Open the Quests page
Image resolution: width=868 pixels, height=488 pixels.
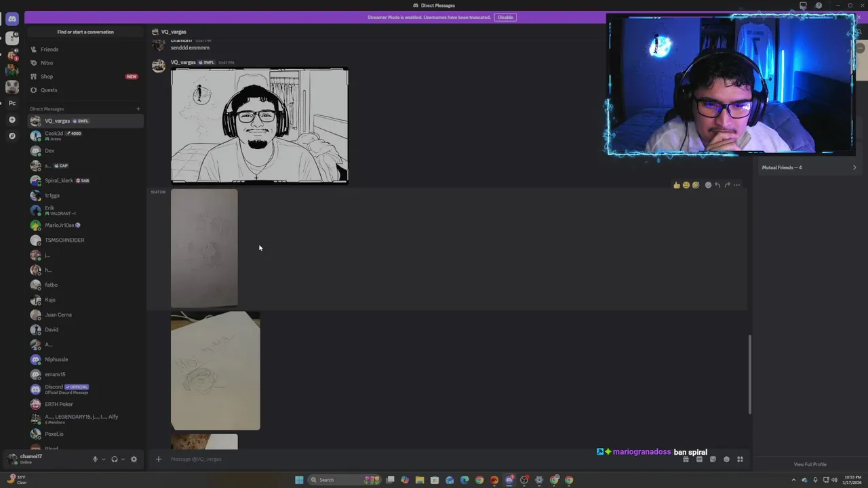(x=85, y=90)
